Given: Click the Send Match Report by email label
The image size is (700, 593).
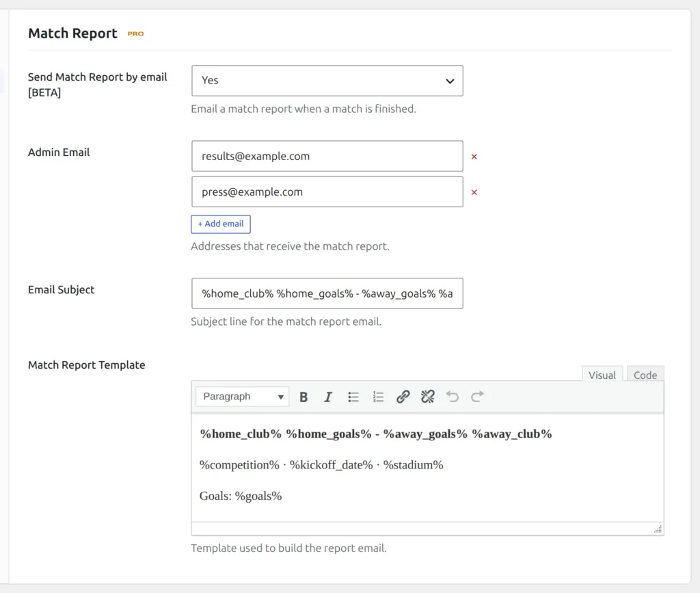Looking at the screenshot, I should click(97, 84).
